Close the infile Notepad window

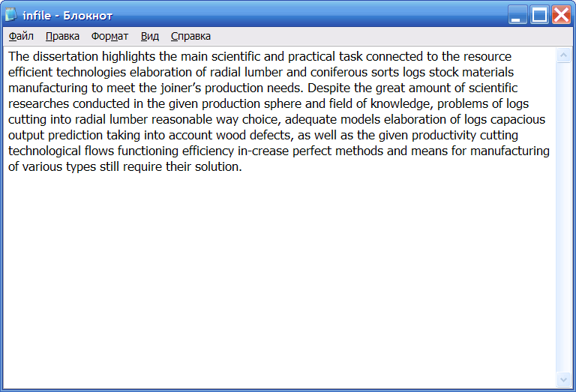tap(561, 15)
